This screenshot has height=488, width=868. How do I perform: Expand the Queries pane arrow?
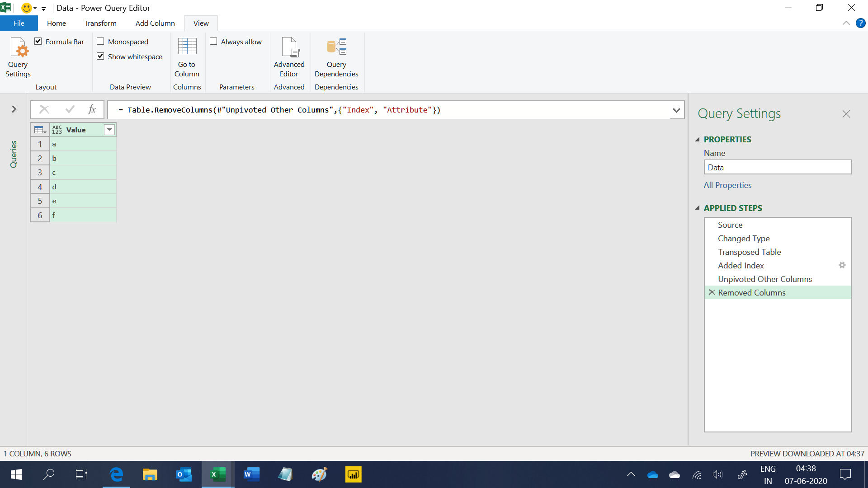click(14, 109)
